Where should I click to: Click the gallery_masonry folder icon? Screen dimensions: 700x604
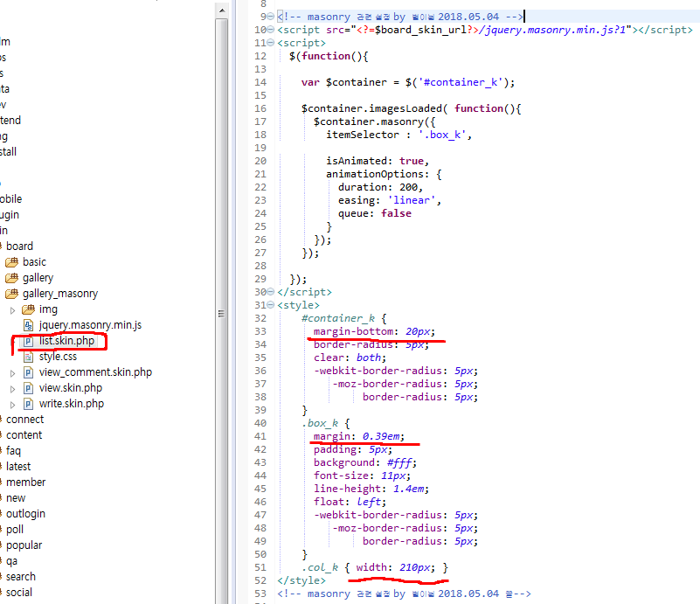(x=12, y=294)
